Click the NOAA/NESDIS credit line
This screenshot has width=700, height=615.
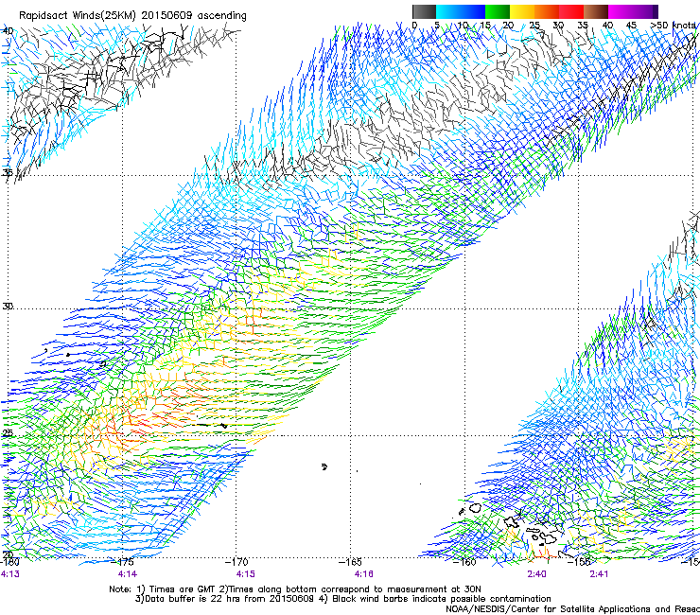coord(572,609)
